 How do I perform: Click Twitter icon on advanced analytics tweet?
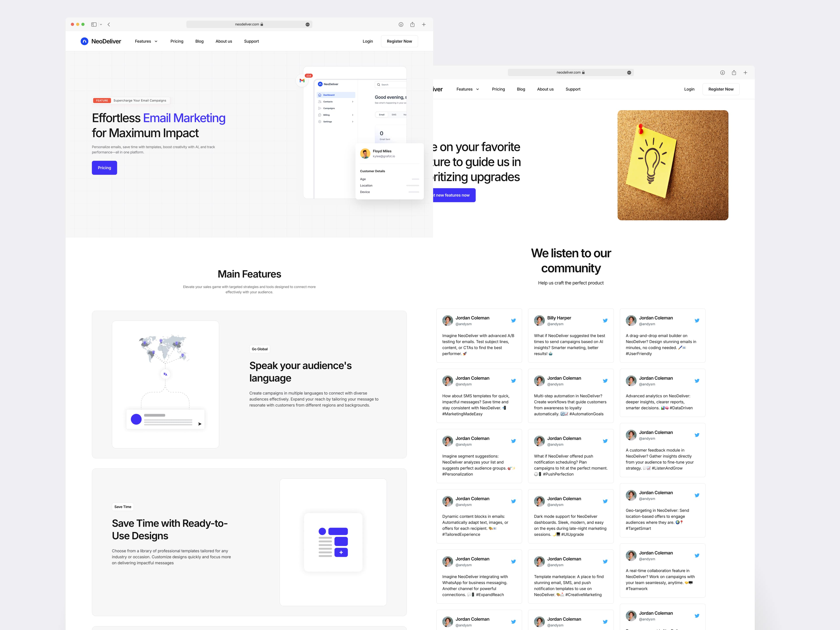[x=697, y=381]
